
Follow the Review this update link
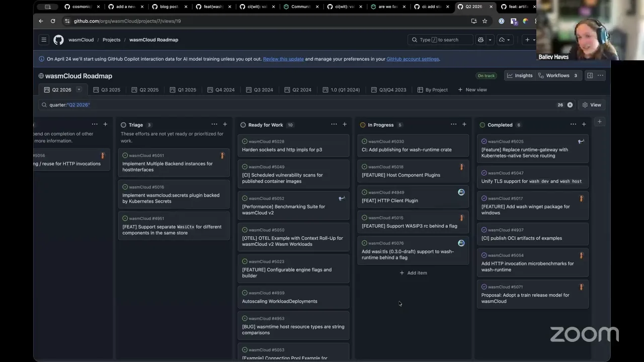click(283, 59)
